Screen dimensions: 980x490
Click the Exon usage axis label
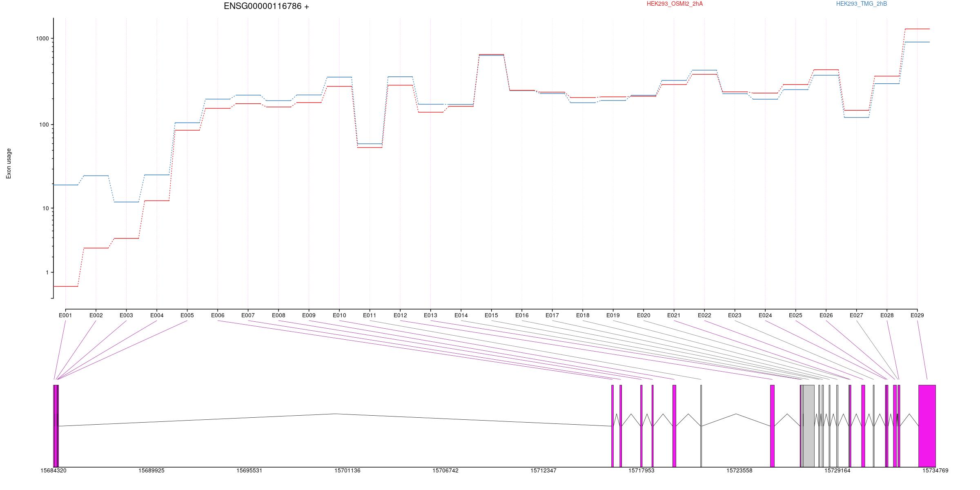pyautogui.click(x=9, y=163)
